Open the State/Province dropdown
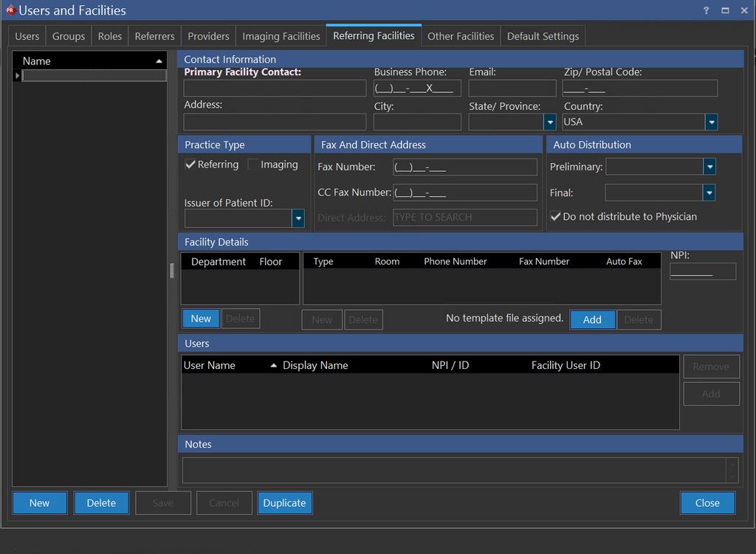This screenshot has width=756, height=554. click(x=549, y=122)
